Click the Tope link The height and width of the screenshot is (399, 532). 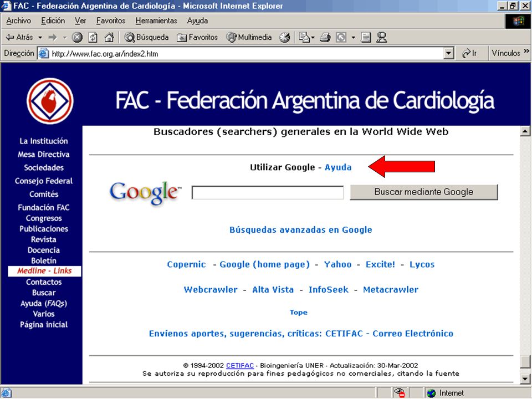coord(299,312)
